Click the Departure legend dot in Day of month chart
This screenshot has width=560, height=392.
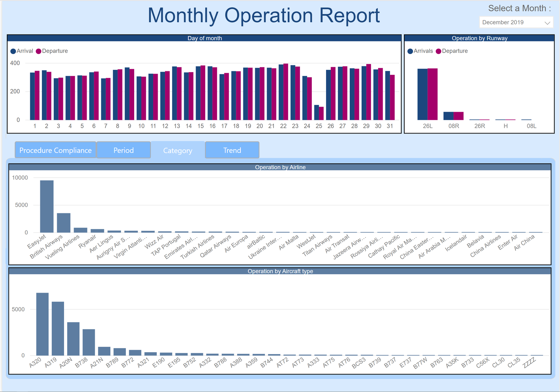click(38, 51)
